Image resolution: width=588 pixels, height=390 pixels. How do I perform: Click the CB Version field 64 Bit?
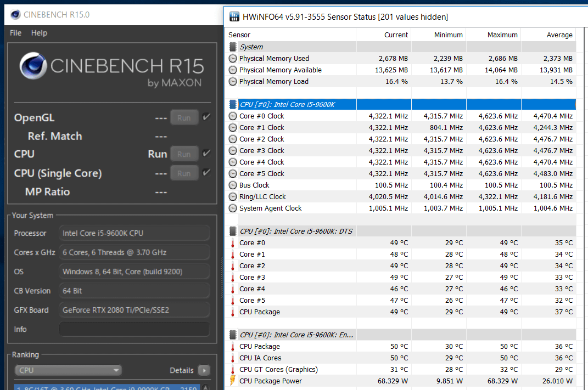click(135, 291)
